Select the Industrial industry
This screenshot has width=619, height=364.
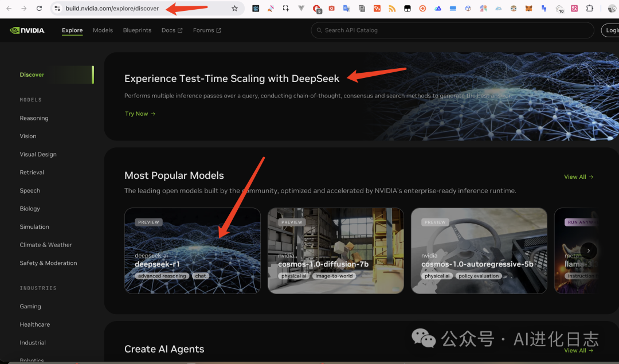pos(32,343)
